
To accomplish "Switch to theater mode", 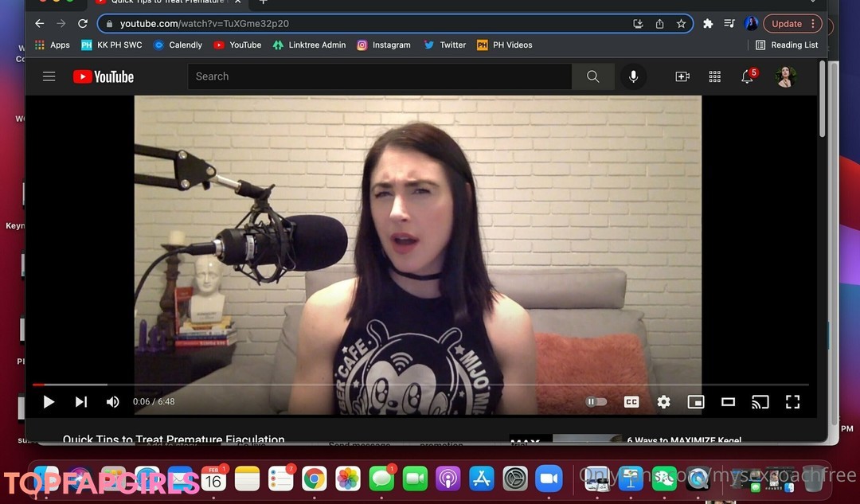I will pos(728,402).
